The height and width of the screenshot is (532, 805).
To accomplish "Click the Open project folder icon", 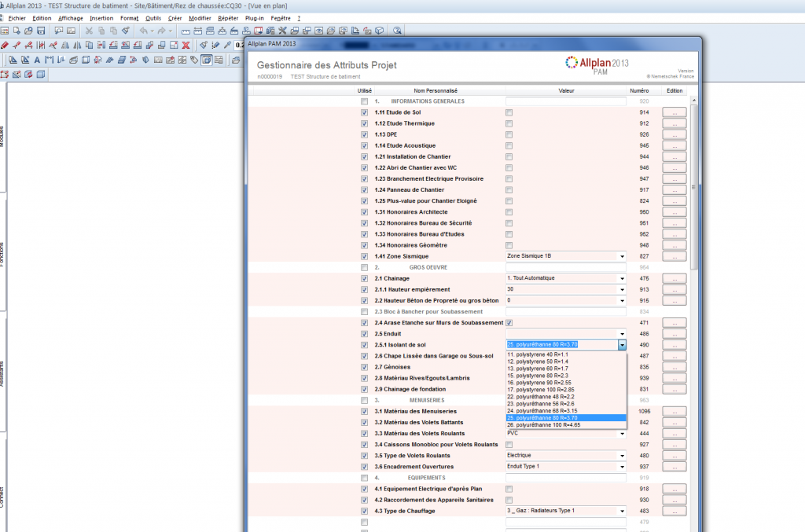I will (x=29, y=31).
